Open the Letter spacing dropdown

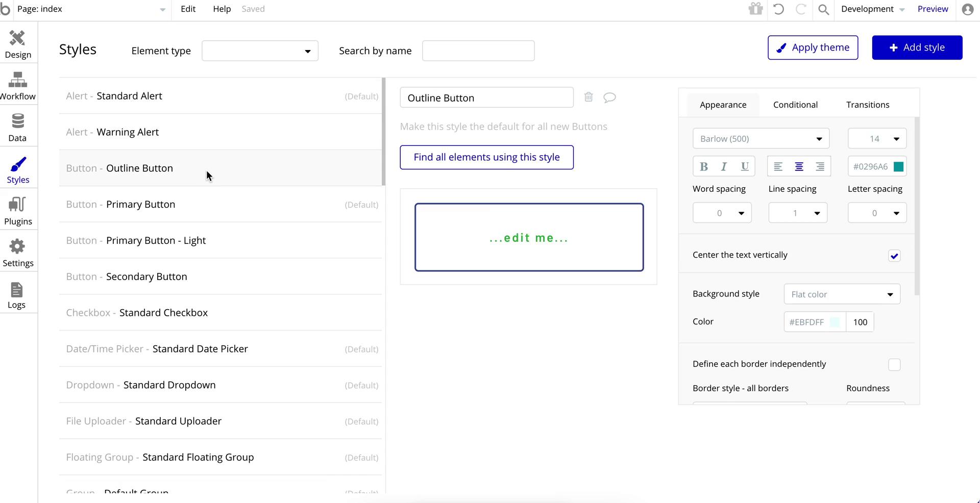877,213
